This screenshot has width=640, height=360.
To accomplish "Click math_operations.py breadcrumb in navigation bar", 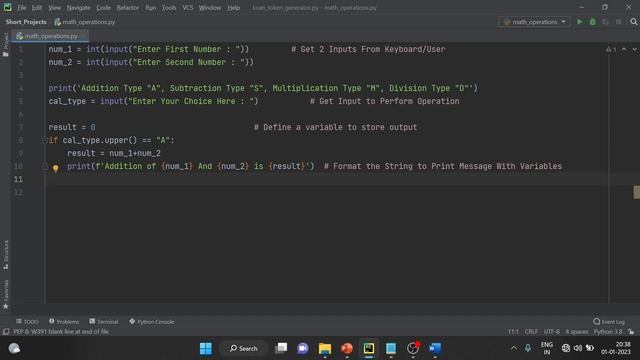I will click(x=85, y=22).
